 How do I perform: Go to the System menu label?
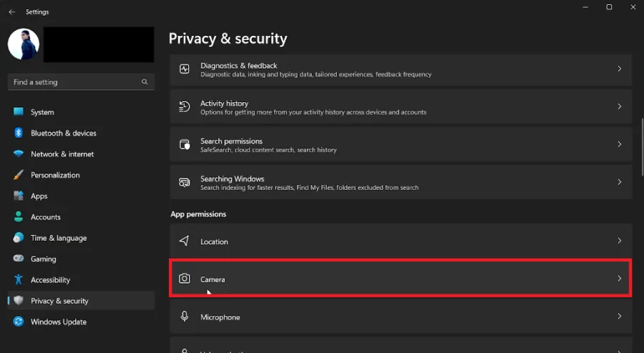point(42,112)
